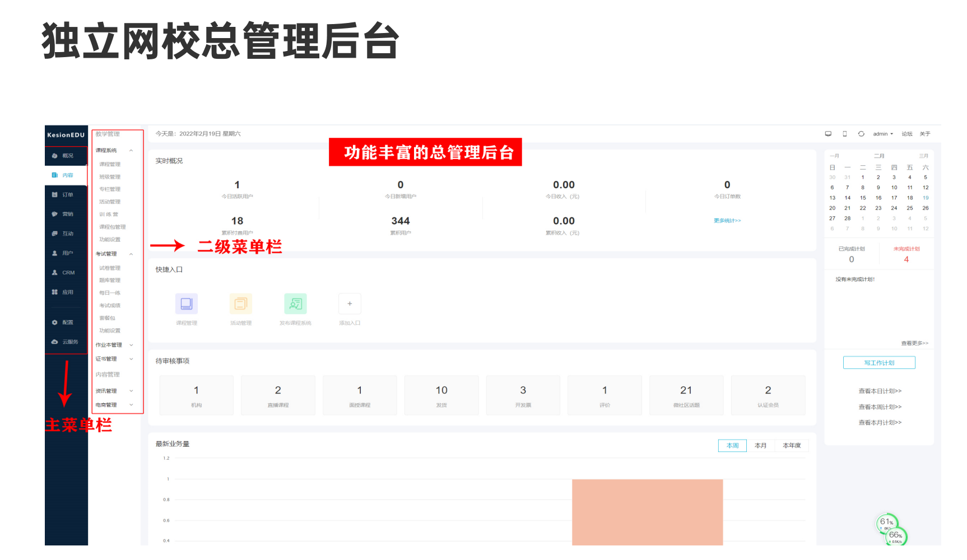The image size is (967, 560).
Task: Select date 19 in the calendar
Action: [x=926, y=198]
